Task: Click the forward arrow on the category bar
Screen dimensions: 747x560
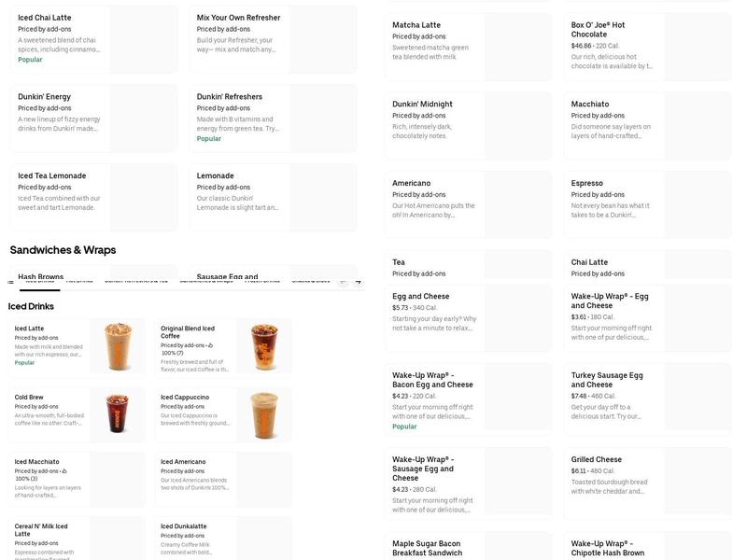Action: tap(359, 280)
